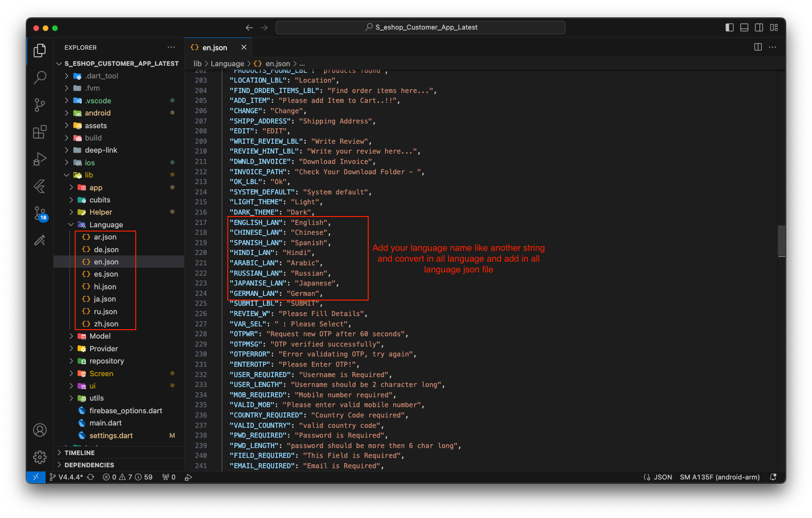Open the Search view in activity bar

pos(40,77)
